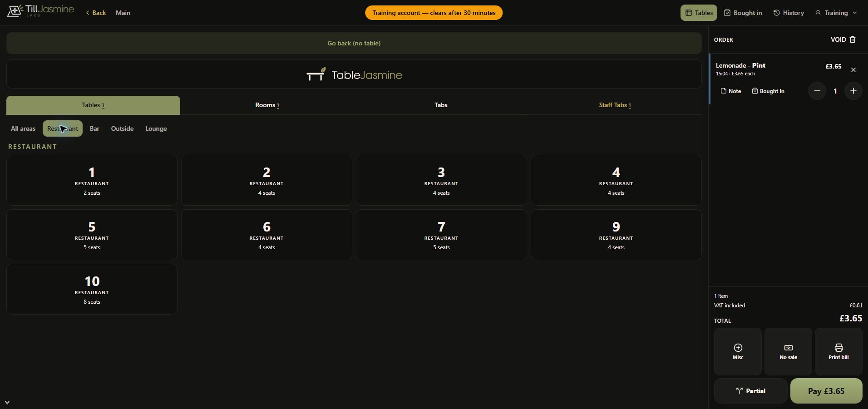Switch to the Tabs tab

[x=441, y=105]
